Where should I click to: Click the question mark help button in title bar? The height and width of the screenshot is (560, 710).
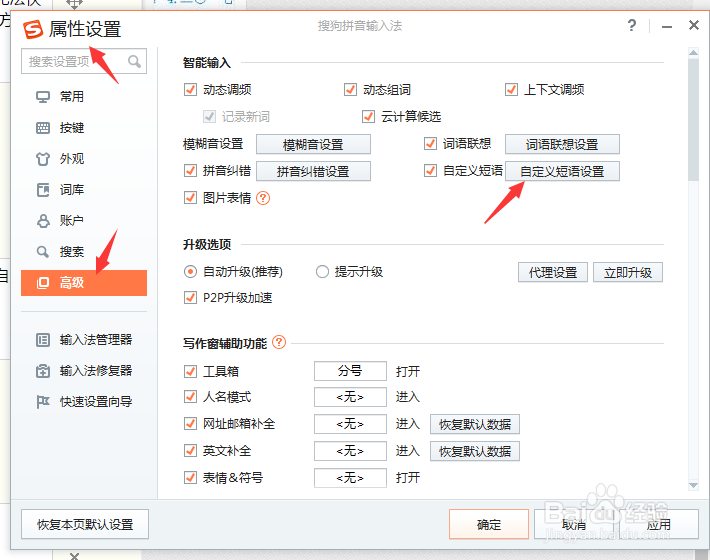[632, 25]
